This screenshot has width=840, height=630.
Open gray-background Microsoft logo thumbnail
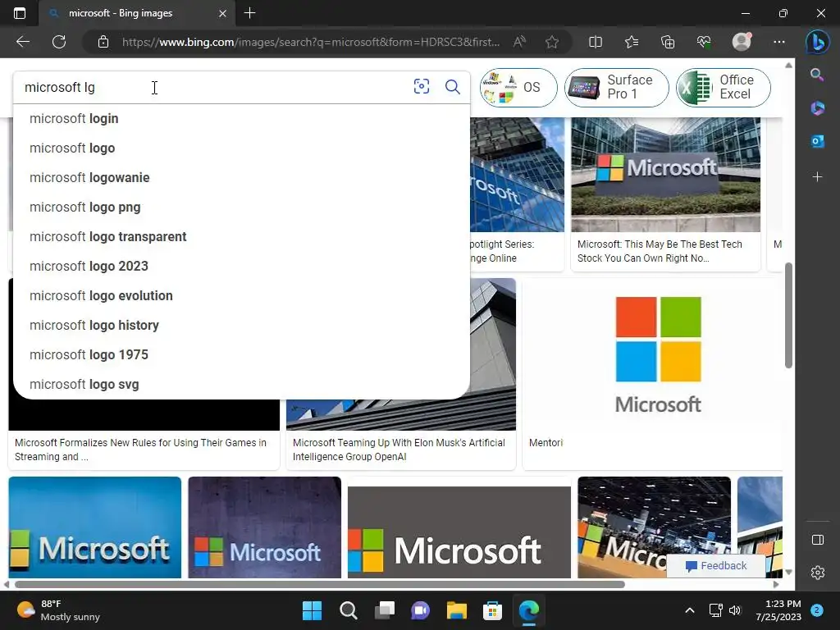coord(459,532)
